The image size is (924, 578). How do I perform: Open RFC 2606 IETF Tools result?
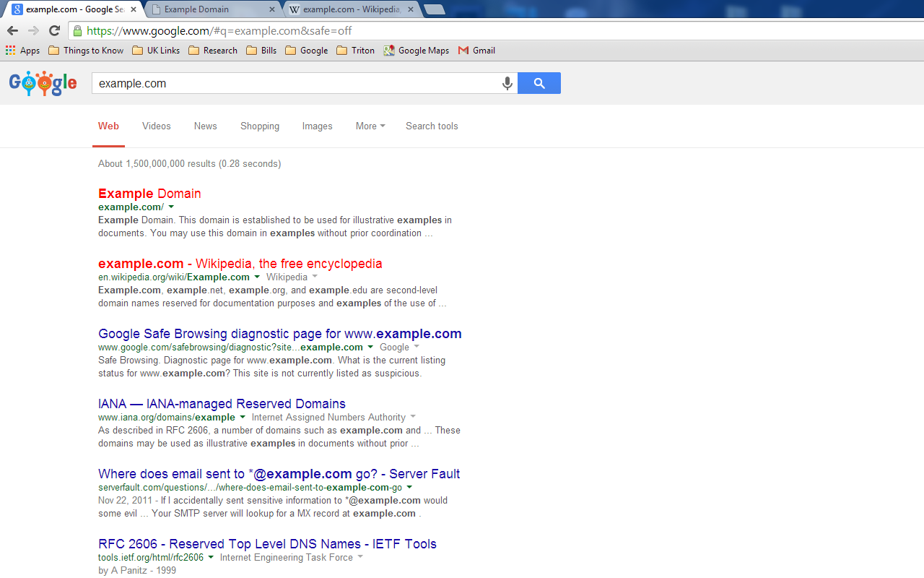(x=267, y=544)
